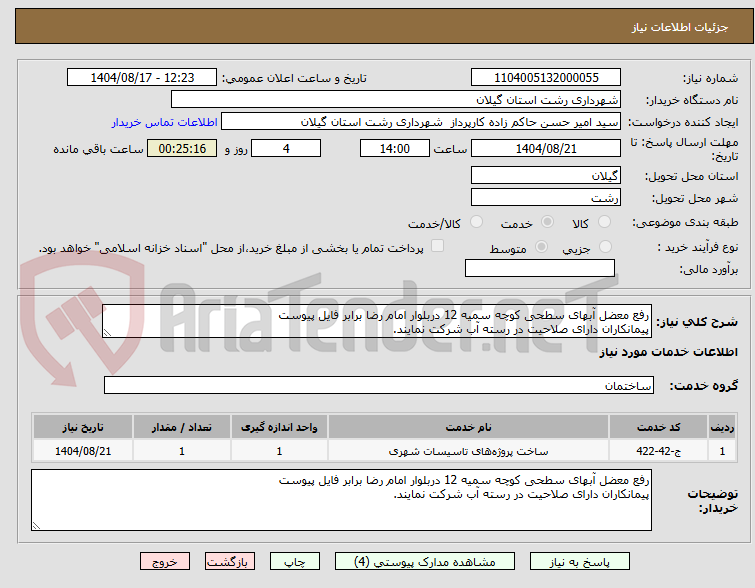Click the نام خدمت column header
The width and height of the screenshot is (755, 588).
pos(468,427)
